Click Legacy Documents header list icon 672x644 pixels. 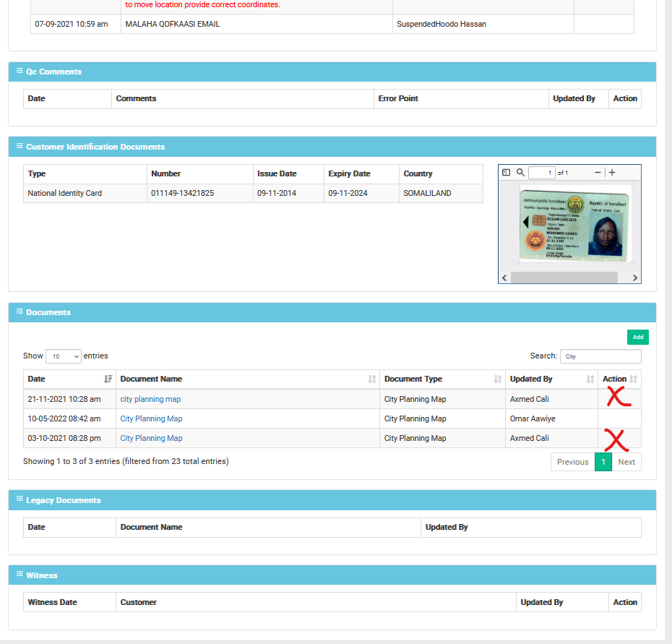20,499
